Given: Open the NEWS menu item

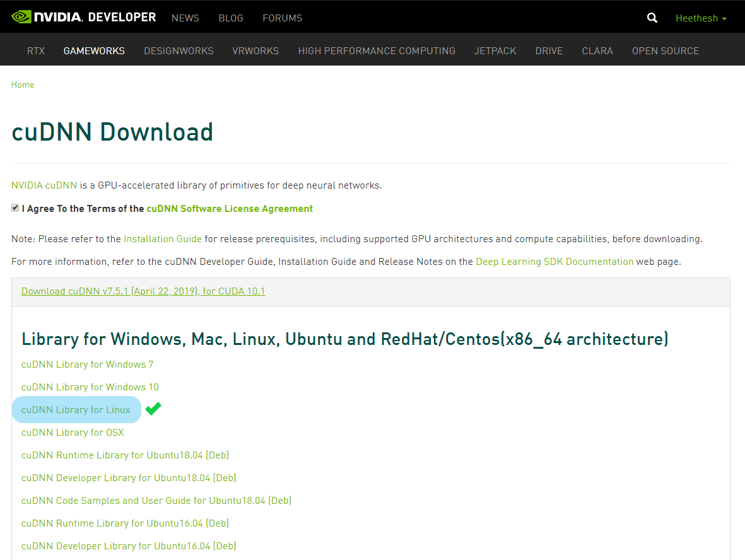Looking at the screenshot, I should coord(185,18).
